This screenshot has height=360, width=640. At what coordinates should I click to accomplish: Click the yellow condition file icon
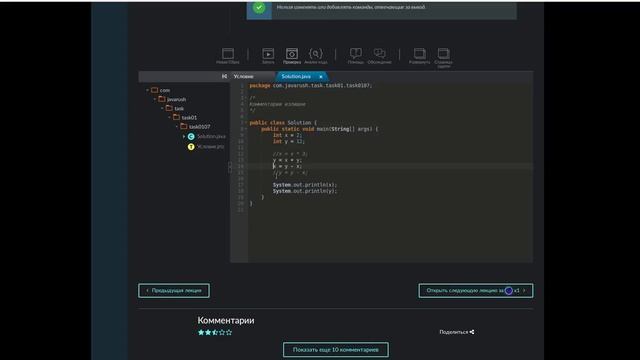[191, 147]
